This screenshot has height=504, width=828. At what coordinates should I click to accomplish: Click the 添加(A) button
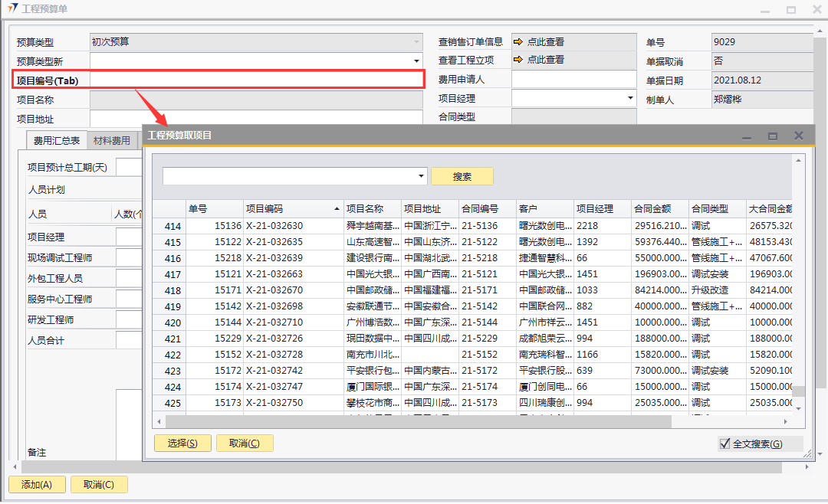tap(36, 484)
